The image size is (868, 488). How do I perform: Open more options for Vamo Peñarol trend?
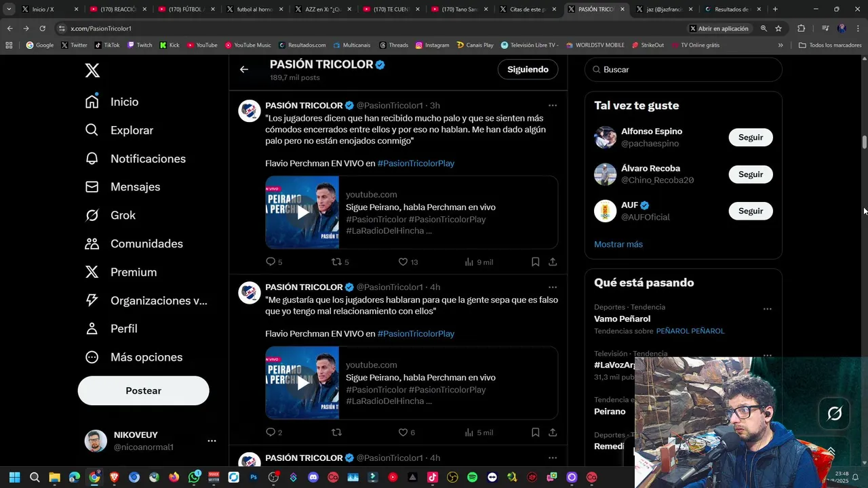767,309
